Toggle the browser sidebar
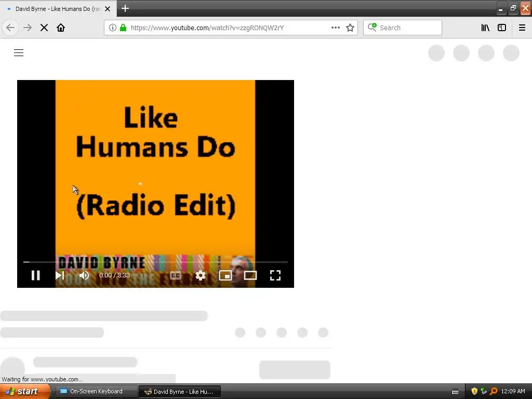 (x=502, y=28)
